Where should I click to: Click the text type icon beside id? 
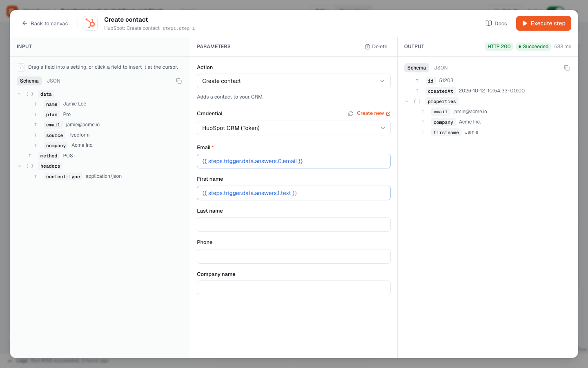pos(417,81)
